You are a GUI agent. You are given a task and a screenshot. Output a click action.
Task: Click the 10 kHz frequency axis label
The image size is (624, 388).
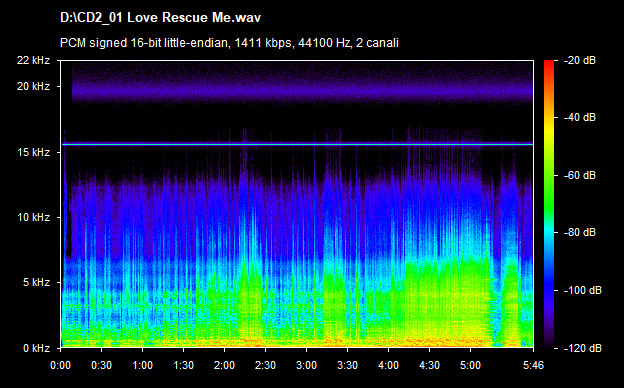(33, 217)
